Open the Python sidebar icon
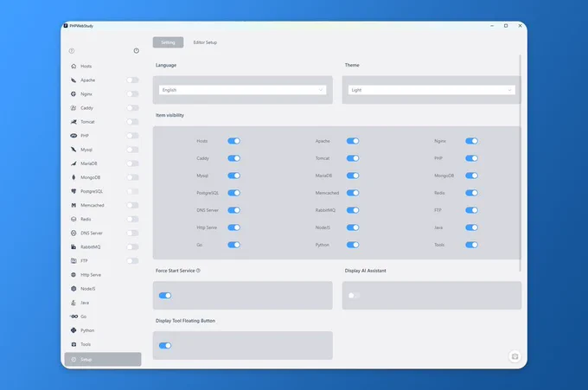 pyautogui.click(x=73, y=330)
